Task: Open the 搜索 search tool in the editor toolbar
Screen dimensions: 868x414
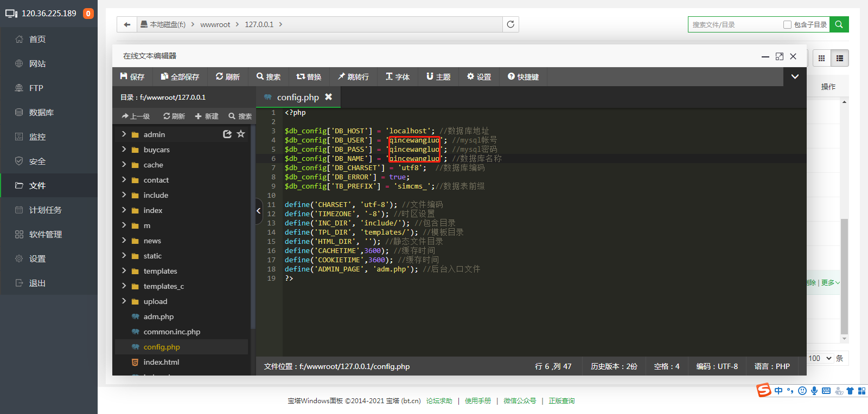Action: [269, 77]
